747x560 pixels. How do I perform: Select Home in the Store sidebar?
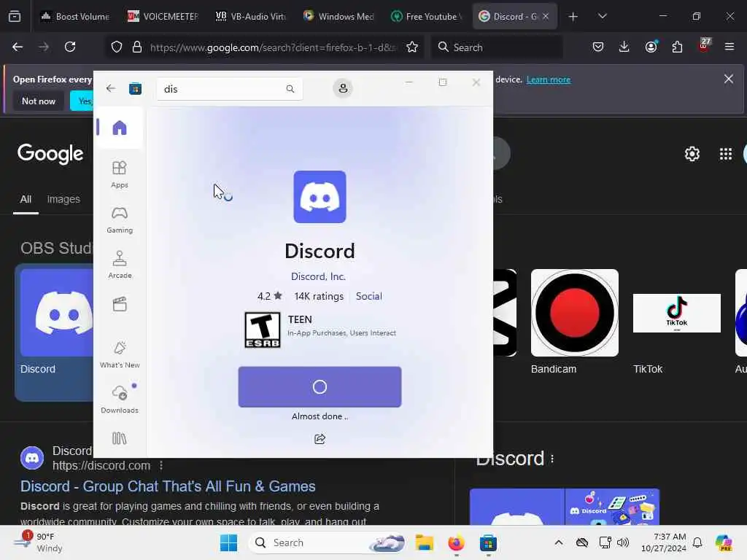pyautogui.click(x=120, y=128)
